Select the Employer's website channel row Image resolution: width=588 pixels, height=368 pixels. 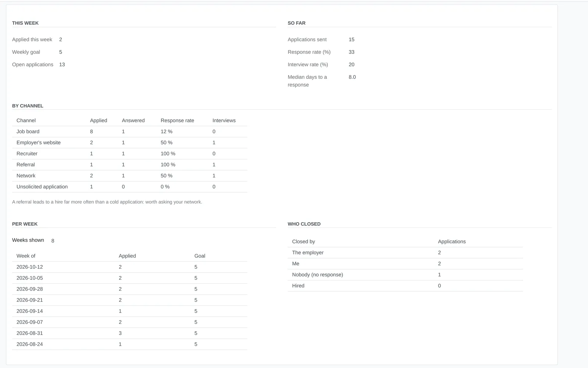click(x=130, y=142)
